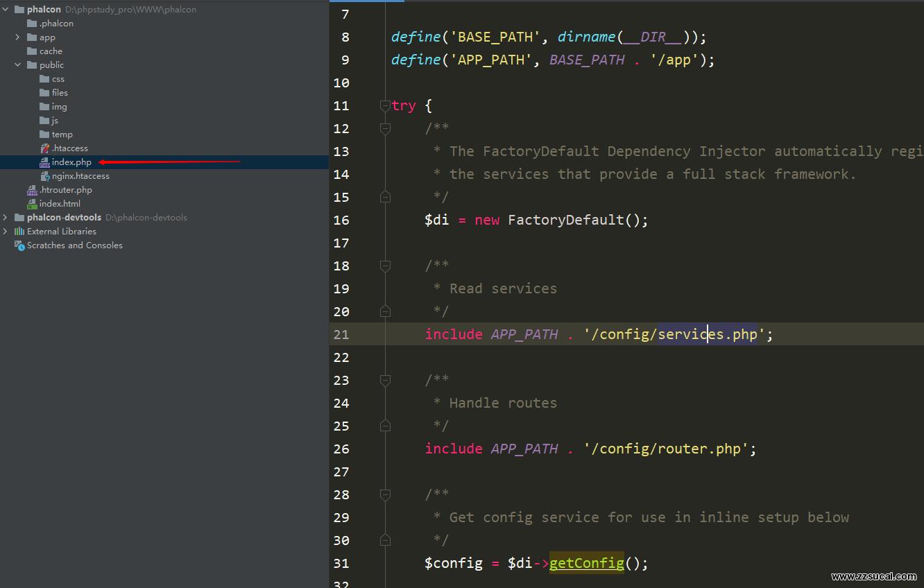
Task: Click the cache folder icon
Action: click(32, 51)
